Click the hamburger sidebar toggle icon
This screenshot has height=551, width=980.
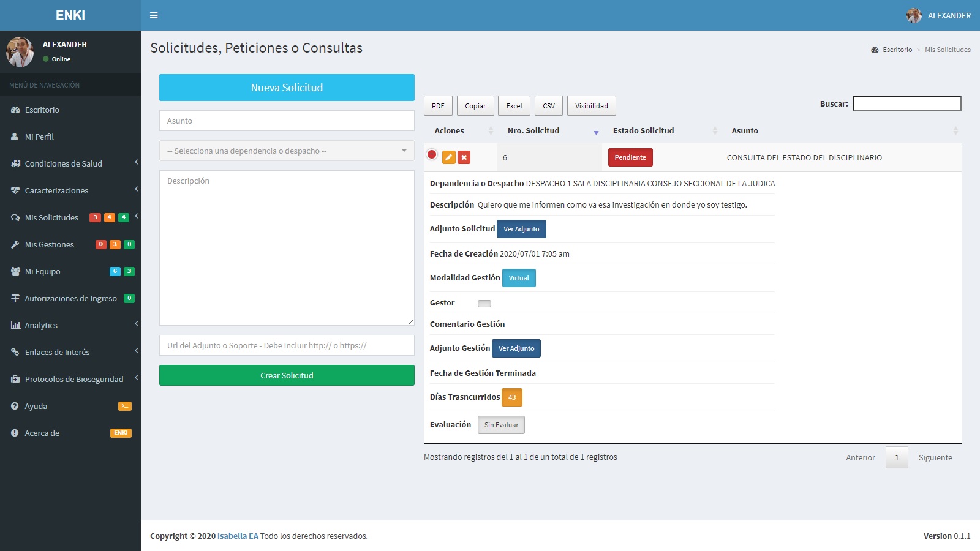[154, 15]
